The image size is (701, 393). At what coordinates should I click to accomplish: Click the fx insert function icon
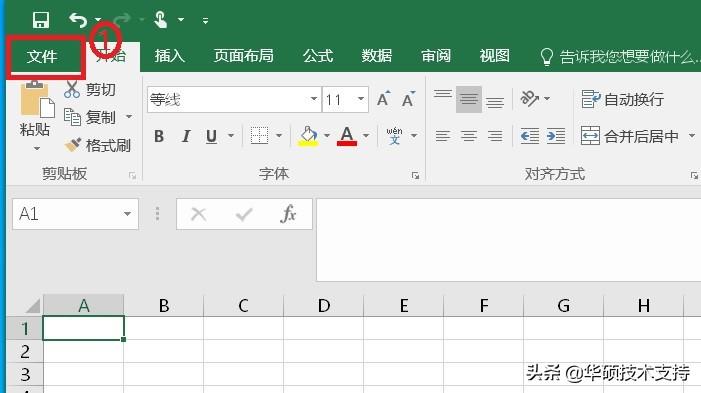[x=288, y=214]
